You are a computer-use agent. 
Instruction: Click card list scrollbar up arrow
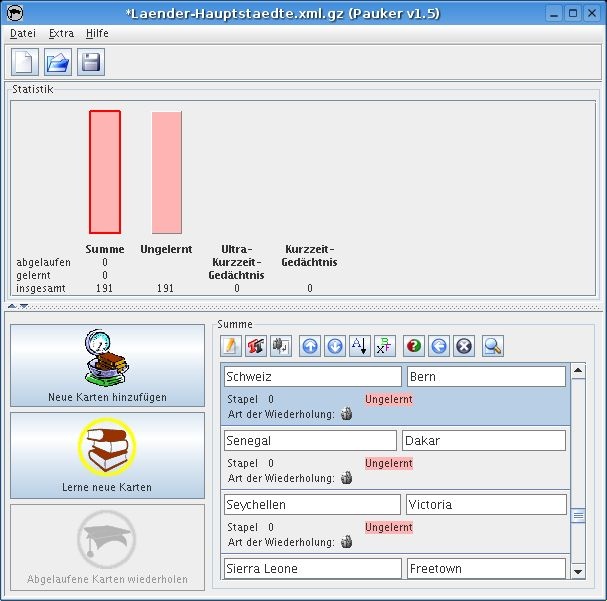tap(578, 371)
